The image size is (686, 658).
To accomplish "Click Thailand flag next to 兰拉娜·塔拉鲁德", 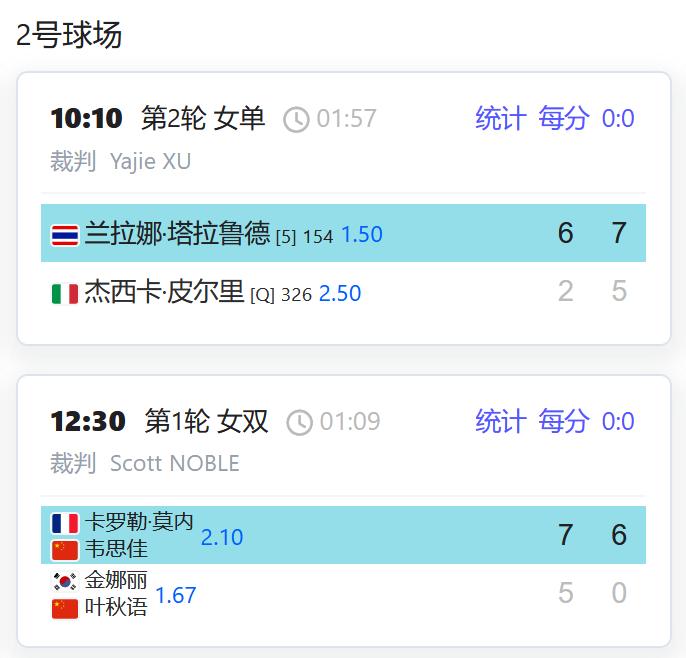I will click(65, 235).
